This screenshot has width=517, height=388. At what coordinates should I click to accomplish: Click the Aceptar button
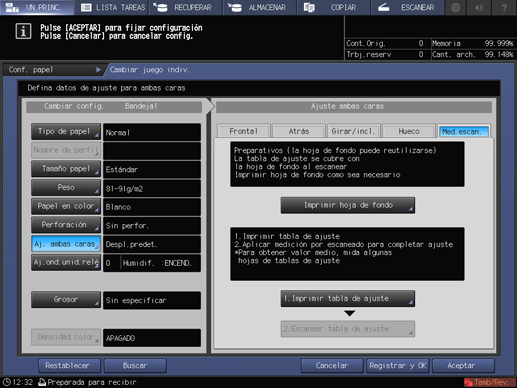click(x=463, y=366)
